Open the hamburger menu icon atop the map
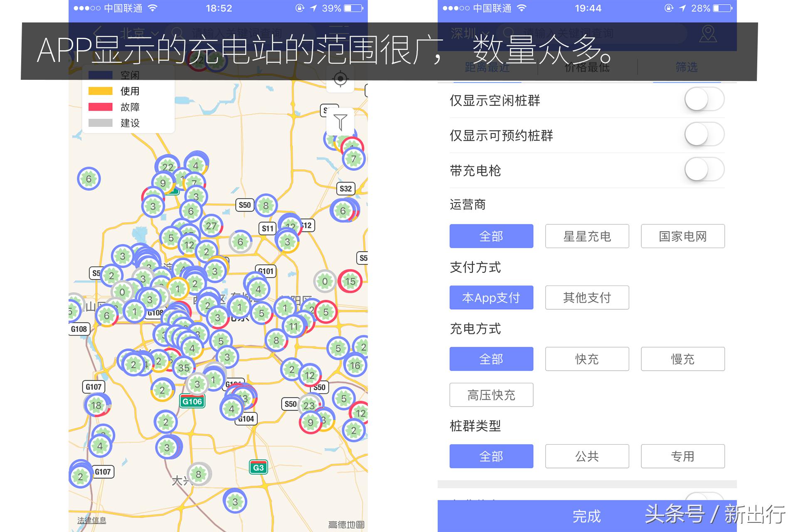Viewport: 798px width, 532px height. [340, 32]
